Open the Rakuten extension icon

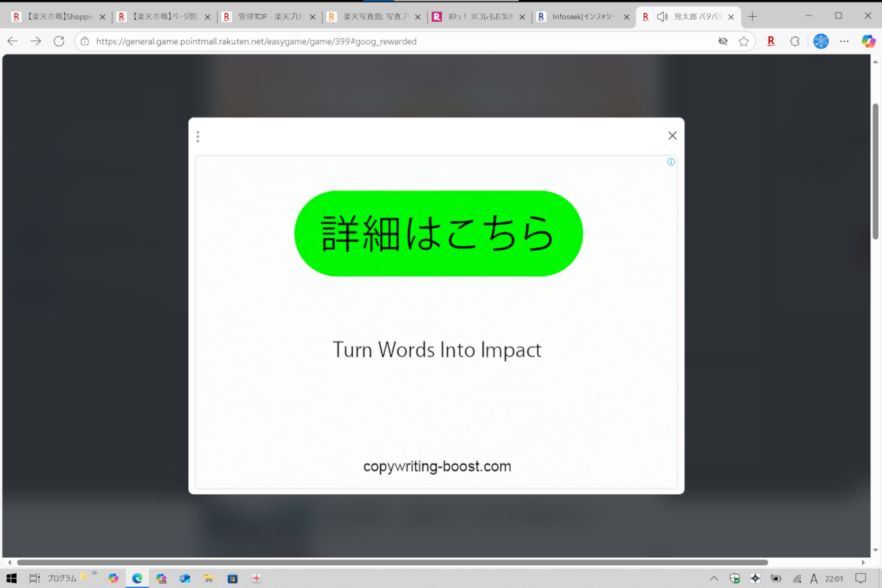[771, 41]
